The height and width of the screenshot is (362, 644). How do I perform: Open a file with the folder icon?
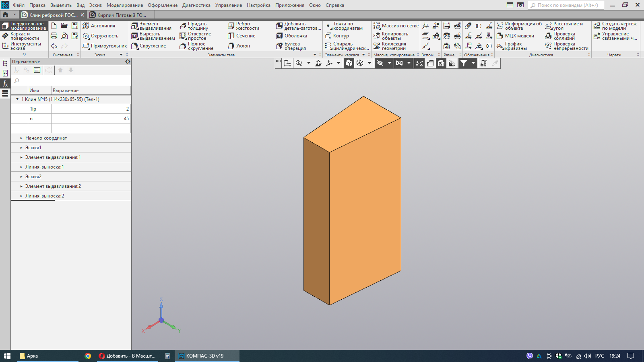coord(64,26)
